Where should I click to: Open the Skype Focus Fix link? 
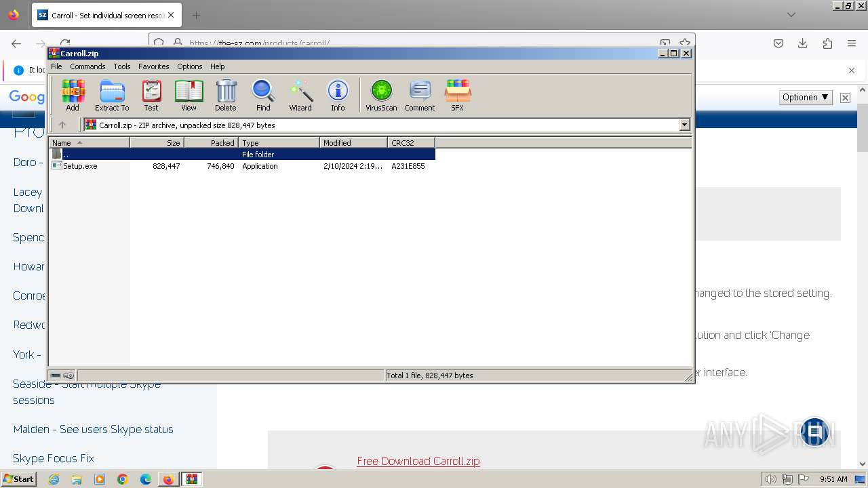click(x=54, y=458)
